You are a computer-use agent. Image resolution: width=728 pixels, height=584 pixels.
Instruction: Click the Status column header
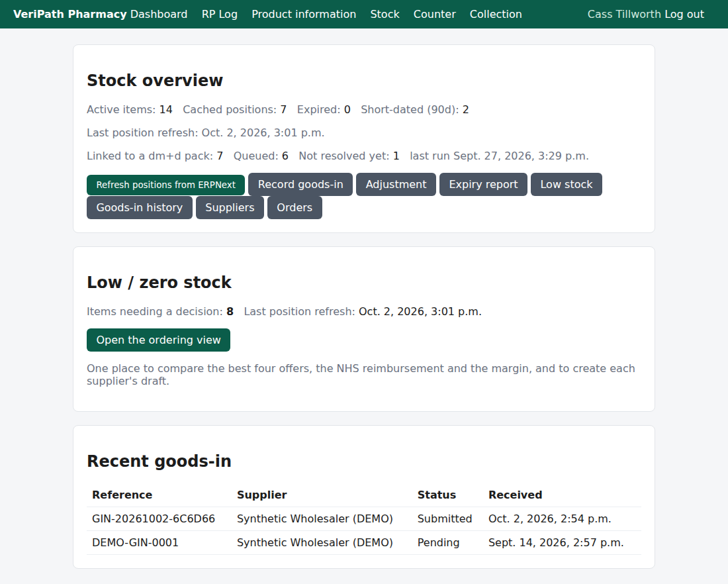click(436, 495)
